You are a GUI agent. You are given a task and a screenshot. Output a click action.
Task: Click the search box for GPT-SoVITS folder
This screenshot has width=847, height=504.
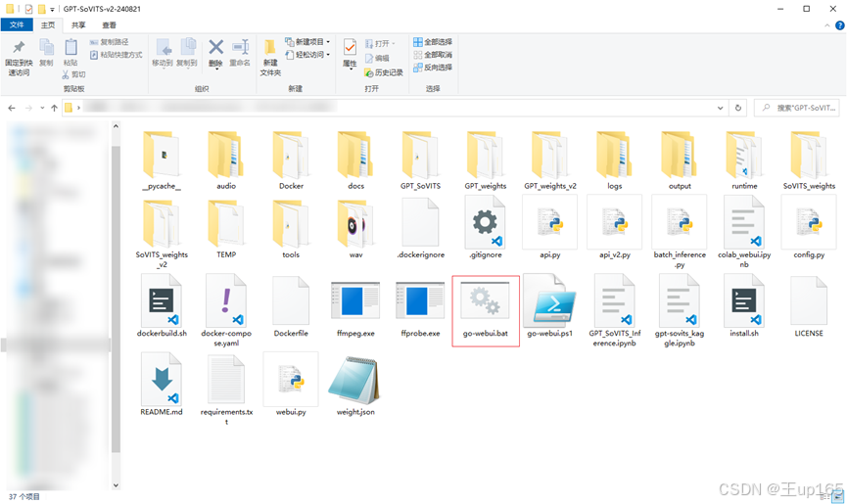[x=798, y=108]
